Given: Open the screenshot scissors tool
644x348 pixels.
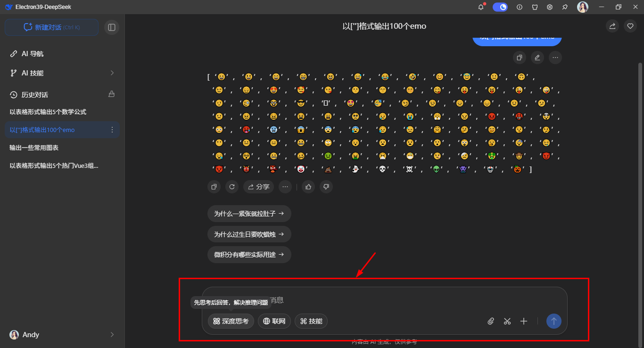Looking at the screenshot, I should (x=507, y=321).
